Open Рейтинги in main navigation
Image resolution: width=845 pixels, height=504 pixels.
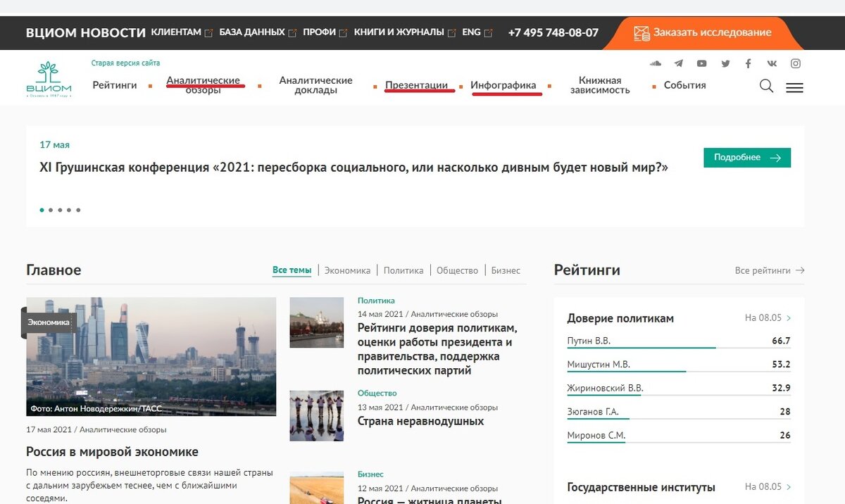[115, 85]
